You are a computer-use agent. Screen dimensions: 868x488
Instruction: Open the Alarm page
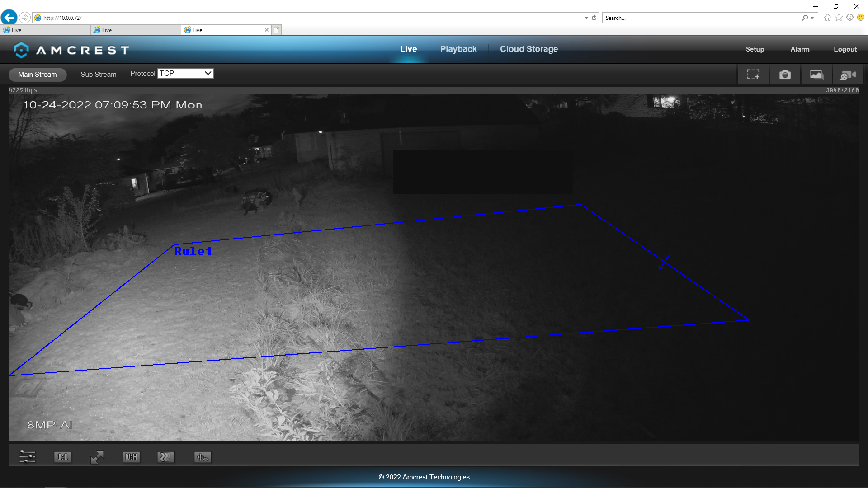[800, 49]
